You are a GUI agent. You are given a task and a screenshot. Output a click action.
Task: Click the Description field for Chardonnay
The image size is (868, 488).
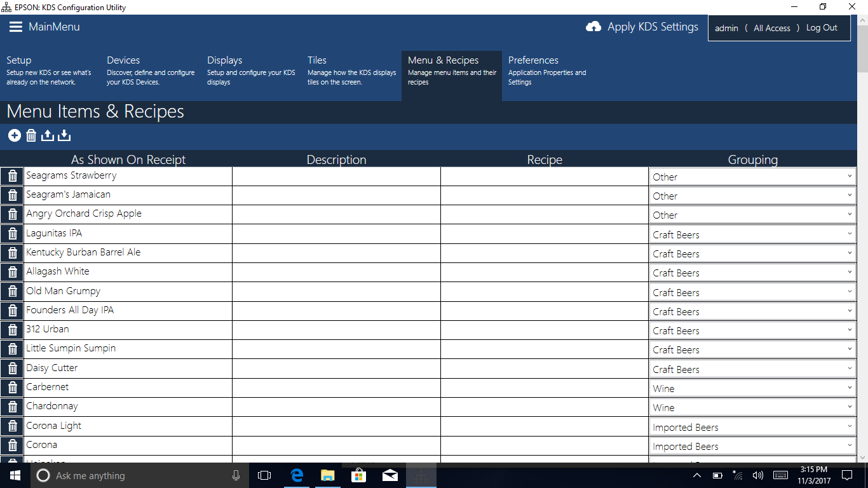tap(336, 407)
